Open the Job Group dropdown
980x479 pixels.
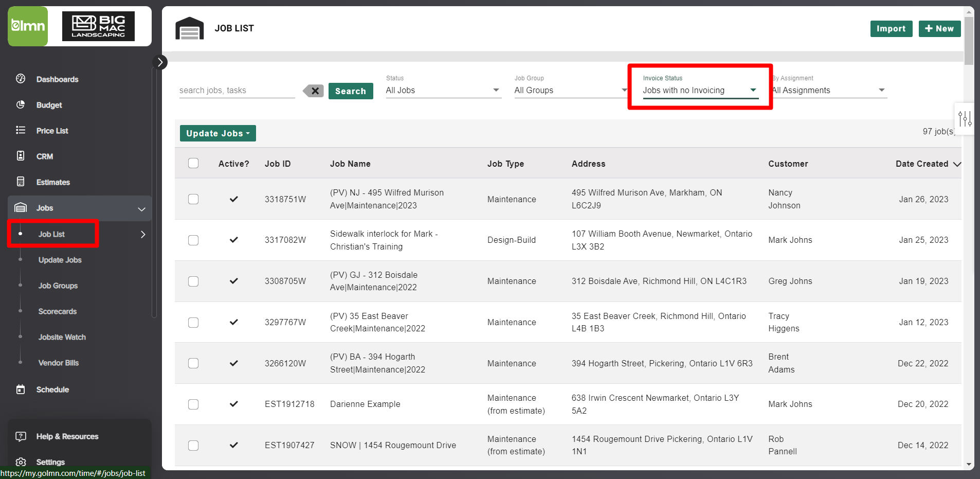(x=571, y=91)
